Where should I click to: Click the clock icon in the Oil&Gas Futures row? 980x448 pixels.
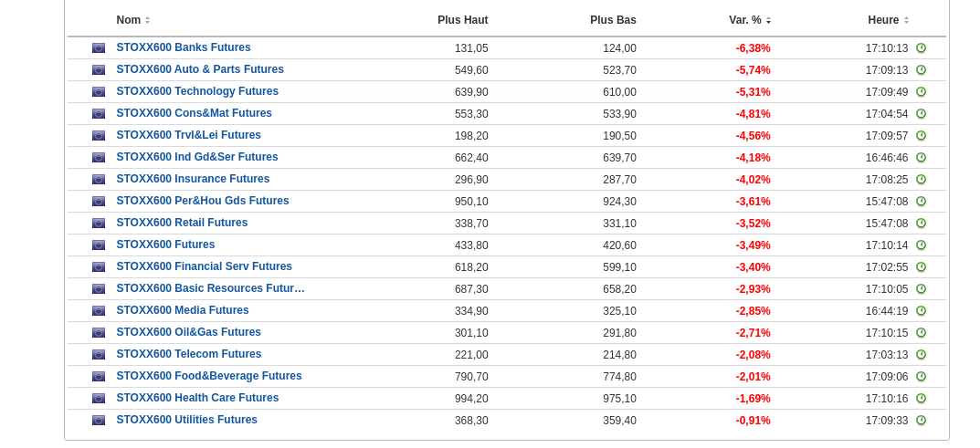click(x=921, y=333)
